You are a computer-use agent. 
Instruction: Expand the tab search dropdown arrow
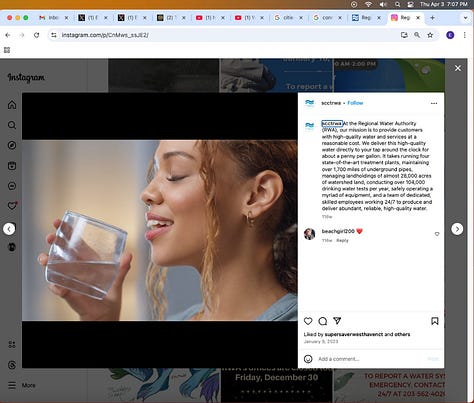pyautogui.click(x=465, y=18)
